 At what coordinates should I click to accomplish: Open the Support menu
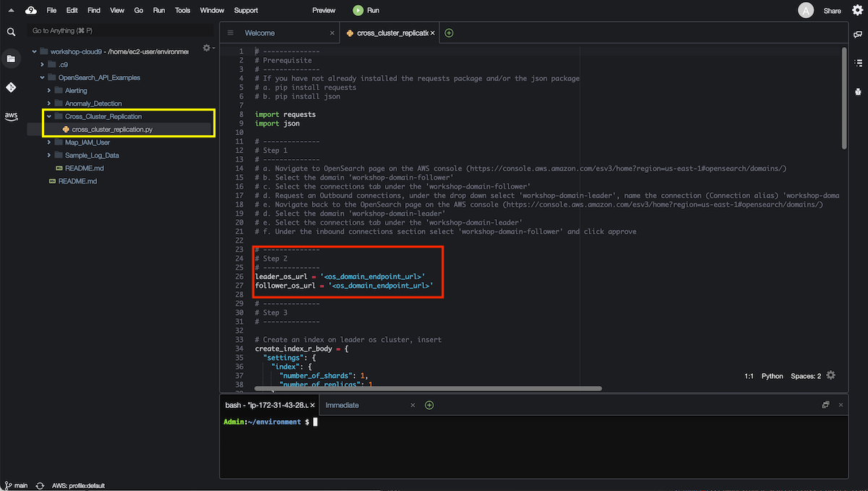point(246,11)
